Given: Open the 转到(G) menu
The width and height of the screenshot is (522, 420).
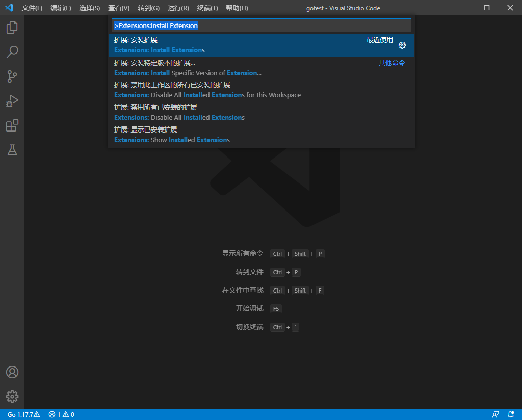Looking at the screenshot, I should click(148, 8).
